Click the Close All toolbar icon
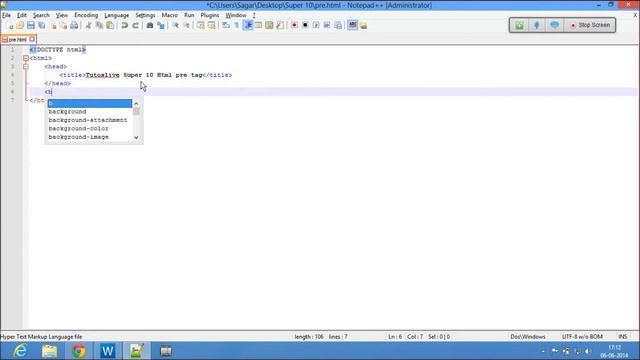Screen dimensions: 640x360 [x=63, y=25]
